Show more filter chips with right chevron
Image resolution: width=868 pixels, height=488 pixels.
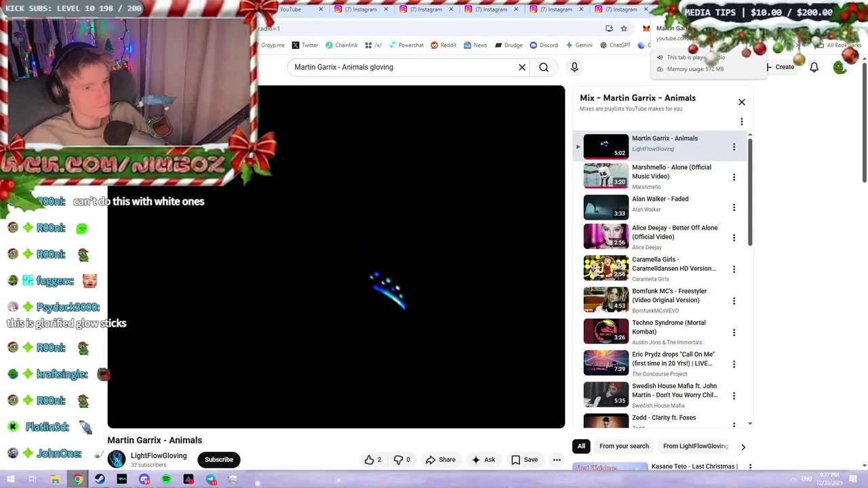[x=743, y=447]
